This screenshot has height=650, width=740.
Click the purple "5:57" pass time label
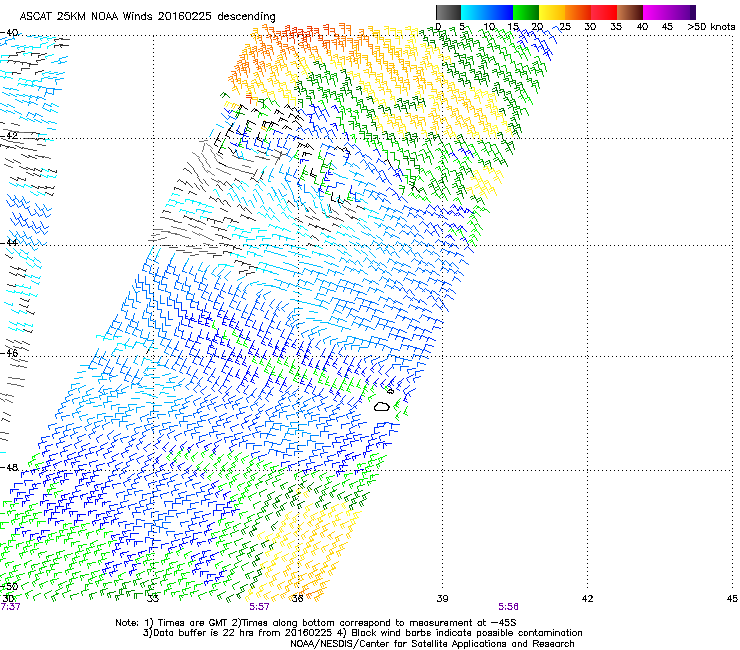tap(260, 607)
